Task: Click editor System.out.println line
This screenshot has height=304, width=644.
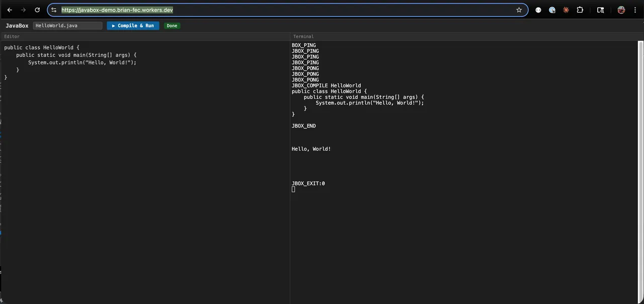Action: (83, 63)
